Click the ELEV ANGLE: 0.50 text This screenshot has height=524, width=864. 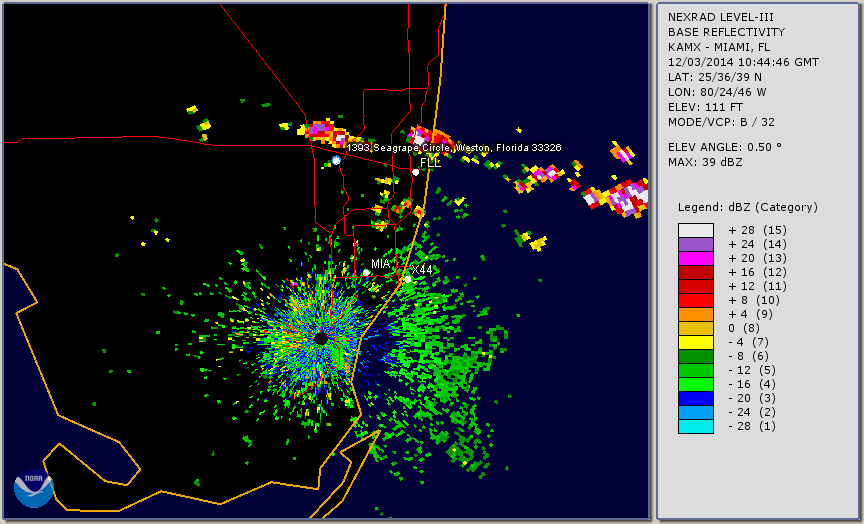pyautogui.click(x=725, y=147)
